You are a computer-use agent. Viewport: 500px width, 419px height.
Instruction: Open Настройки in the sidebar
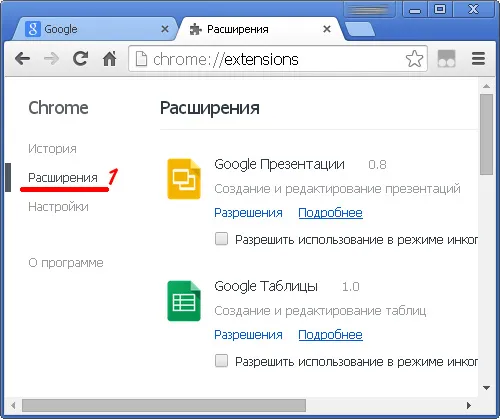tap(58, 207)
